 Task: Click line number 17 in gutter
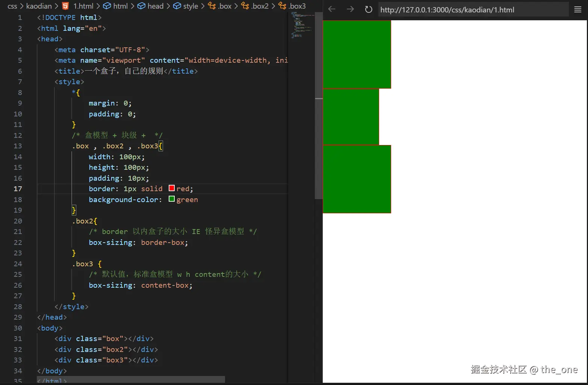(18, 189)
